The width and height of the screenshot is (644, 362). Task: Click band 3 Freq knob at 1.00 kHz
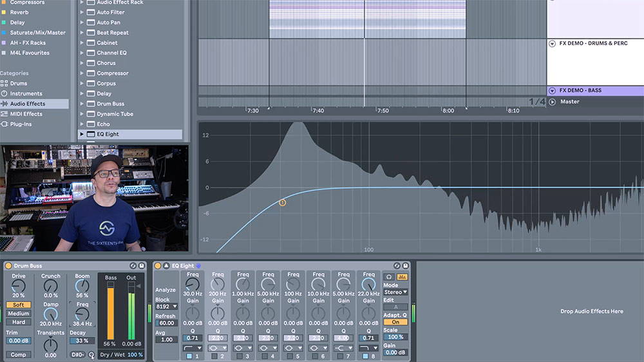tap(243, 284)
